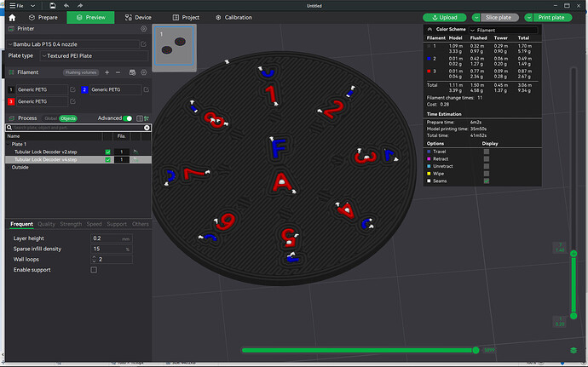Switch to the Project tab
Screen dimensions: 588x367
(x=186, y=18)
